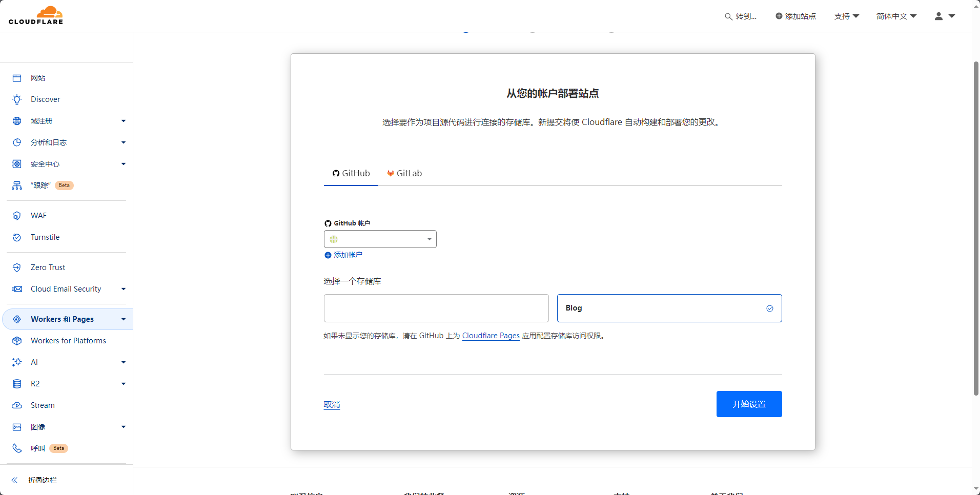980x495 pixels.
Task: Open Workers for Platforms in sidebar
Action: pyautogui.click(x=68, y=341)
